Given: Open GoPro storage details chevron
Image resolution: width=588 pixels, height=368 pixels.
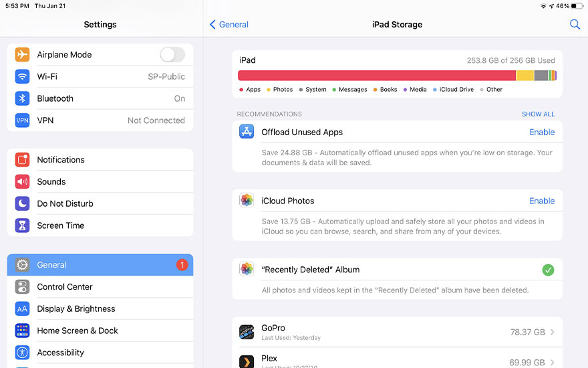Looking at the screenshot, I should (553, 332).
